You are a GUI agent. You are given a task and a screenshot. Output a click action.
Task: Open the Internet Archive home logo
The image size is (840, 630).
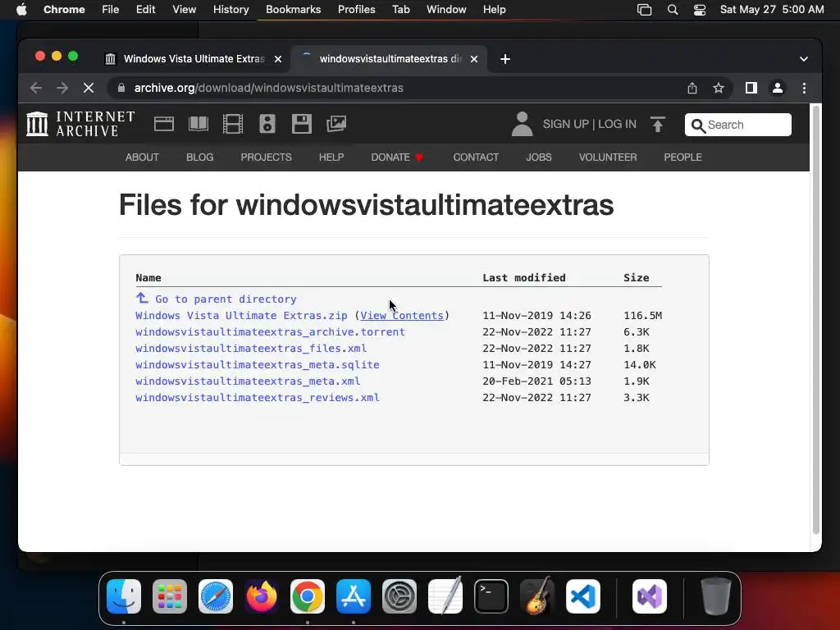coord(80,124)
